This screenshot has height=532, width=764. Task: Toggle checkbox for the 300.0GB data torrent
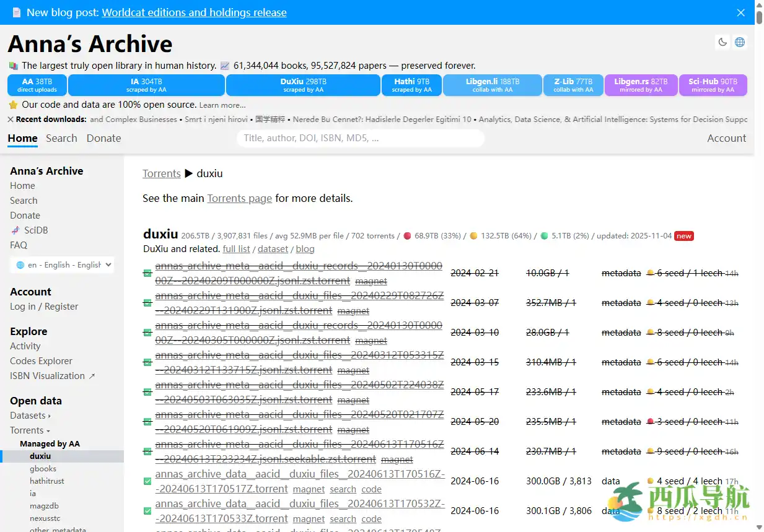[x=147, y=481]
